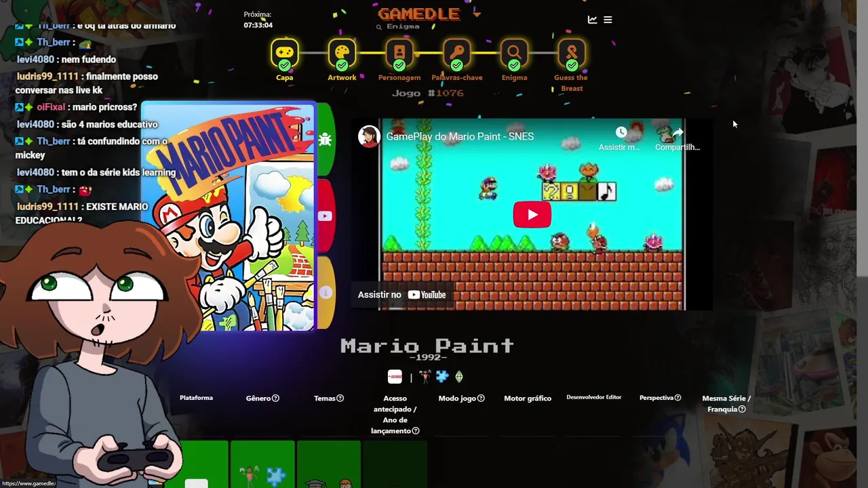
Task: Click the red YouTube side tab
Action: [325, 216]
